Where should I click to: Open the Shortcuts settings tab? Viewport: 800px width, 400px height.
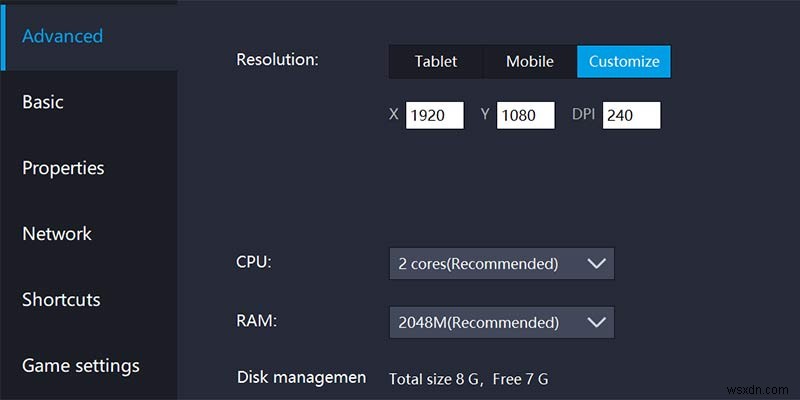(61, 300)
